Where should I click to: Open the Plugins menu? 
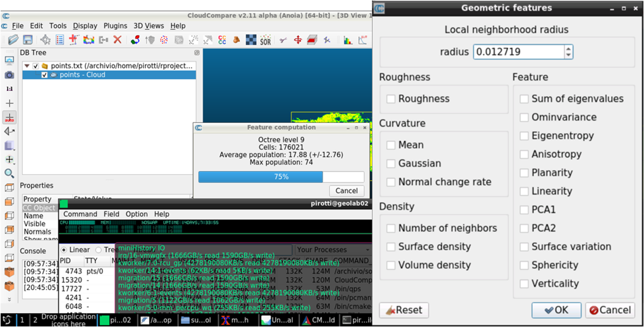coord(115,26)
